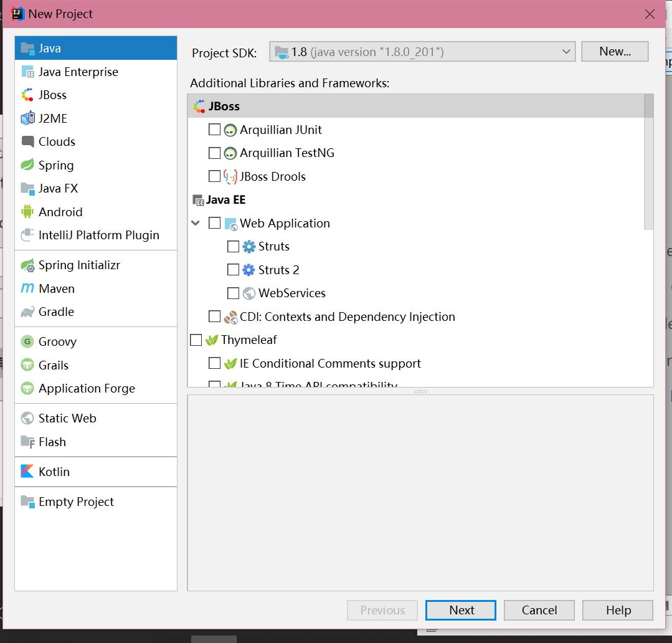
Task: Choose Maven project type
Action: (96, 288)
